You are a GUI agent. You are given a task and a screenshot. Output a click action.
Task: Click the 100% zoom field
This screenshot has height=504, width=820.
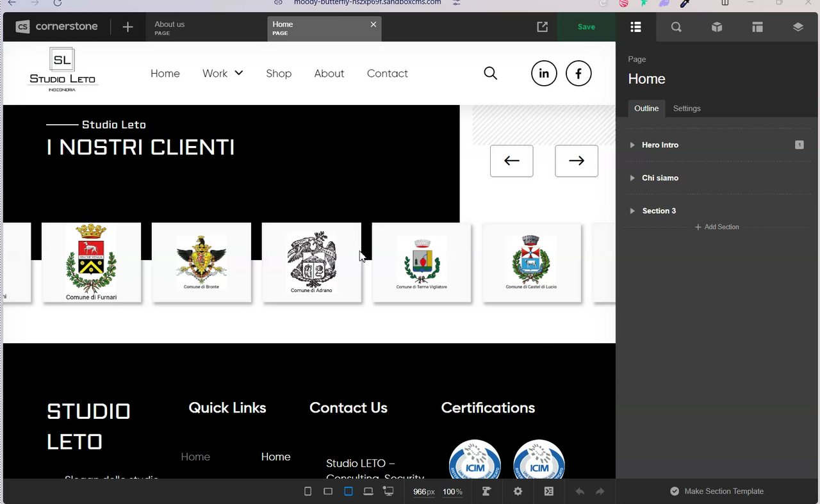[x=452, y=491]
